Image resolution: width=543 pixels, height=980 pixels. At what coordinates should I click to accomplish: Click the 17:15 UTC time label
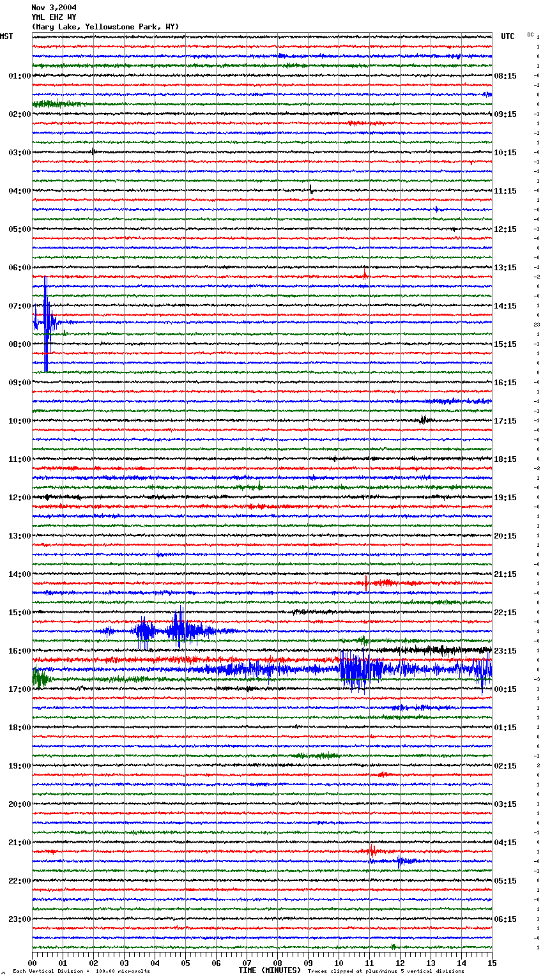pyautogui.click(x=505, y=421)
